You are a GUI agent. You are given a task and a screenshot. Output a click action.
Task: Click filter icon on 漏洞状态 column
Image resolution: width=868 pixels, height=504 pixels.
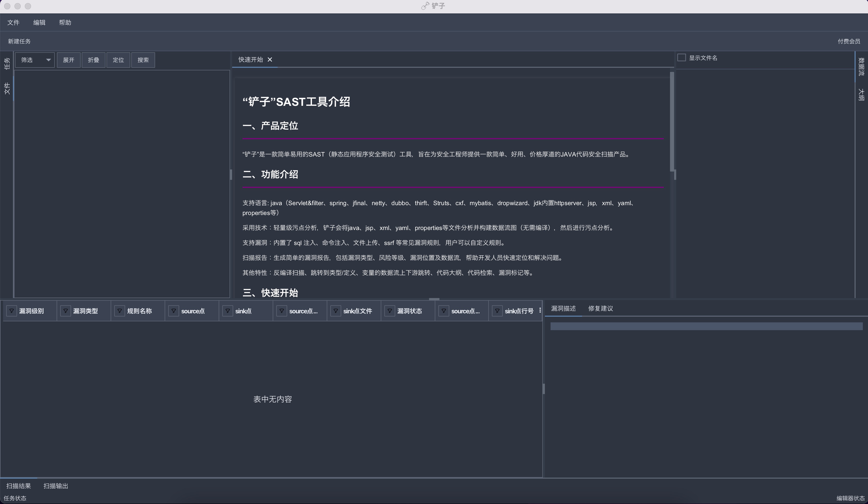click(x=390, y=311)
